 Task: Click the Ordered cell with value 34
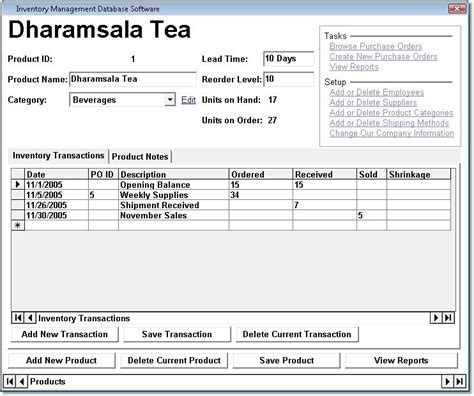click(x=261, y=195)
